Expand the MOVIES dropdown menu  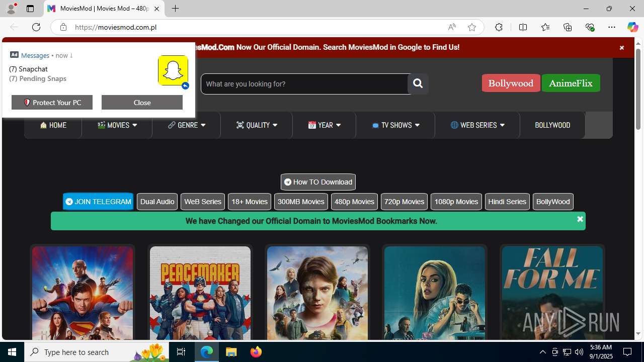pos(117,125)
